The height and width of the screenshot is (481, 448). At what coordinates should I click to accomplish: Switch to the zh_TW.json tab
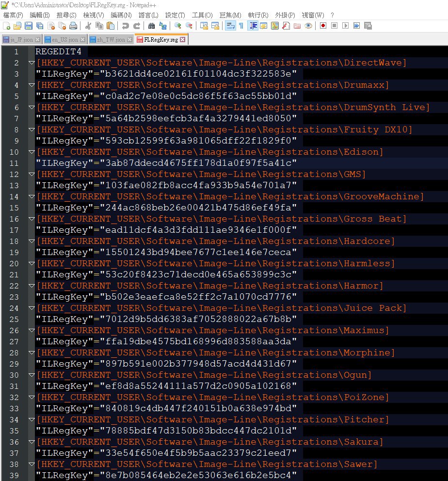click(x=111, y=39)
